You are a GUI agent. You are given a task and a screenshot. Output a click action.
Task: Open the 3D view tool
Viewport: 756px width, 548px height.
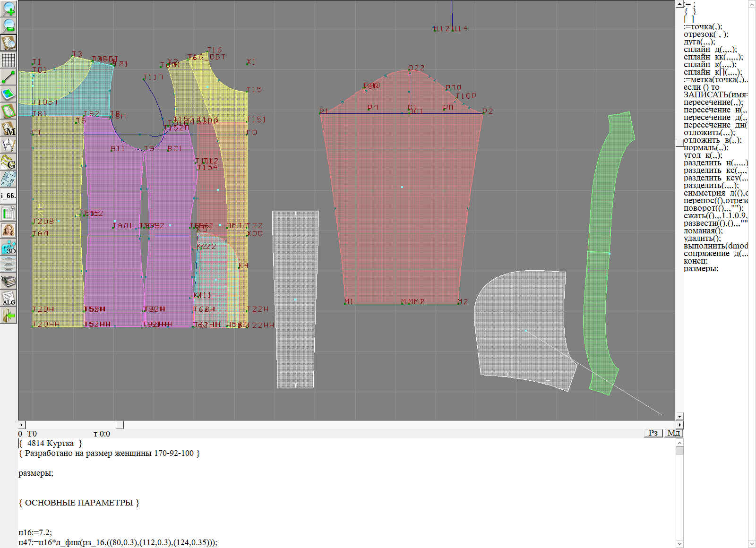(x=9, y=247)
